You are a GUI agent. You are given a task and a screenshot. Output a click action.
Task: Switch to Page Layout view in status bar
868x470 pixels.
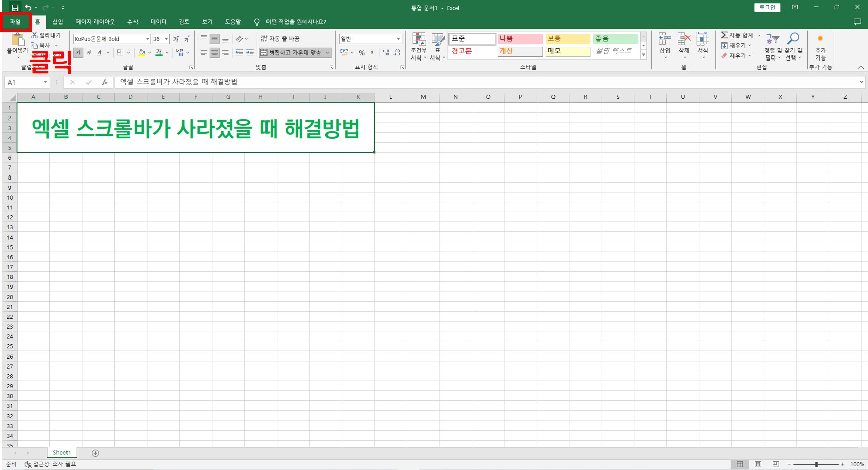[758, 464]
